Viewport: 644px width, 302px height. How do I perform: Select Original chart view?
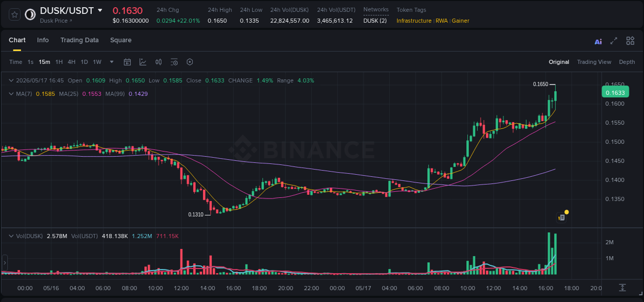click(559, 62)
